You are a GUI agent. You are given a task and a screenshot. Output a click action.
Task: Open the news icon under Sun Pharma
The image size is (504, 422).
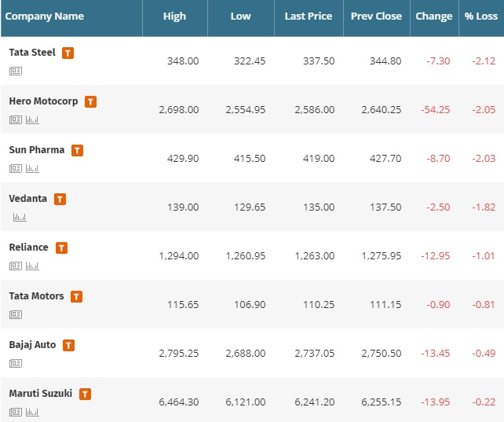[16, 168]
